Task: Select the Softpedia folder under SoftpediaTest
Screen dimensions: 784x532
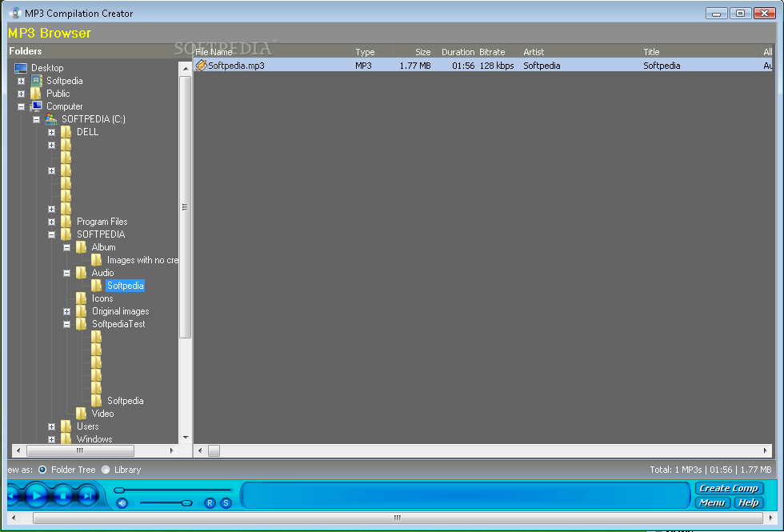Action: (125, 401)
